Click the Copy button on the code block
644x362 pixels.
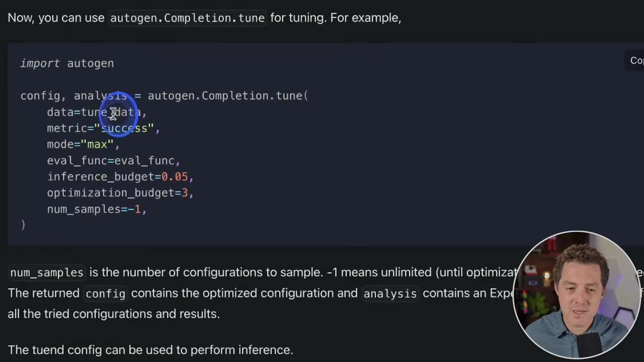pos(634,61)
